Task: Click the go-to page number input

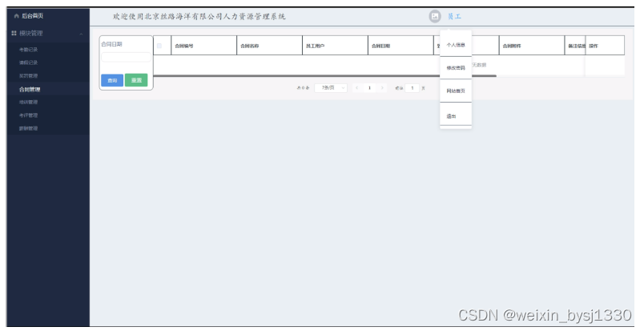Action: coord(412,87)
